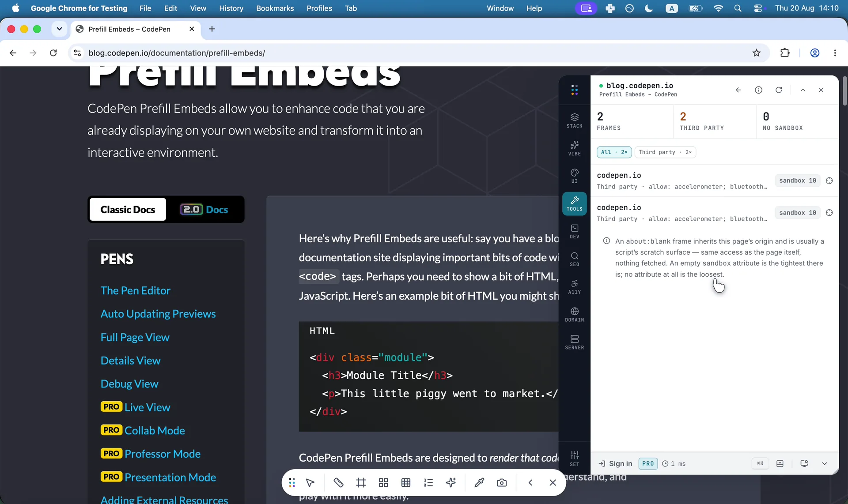Screen dimensions: 848x504
Task: Click Sign in at panel bottom
Action: (x=615, y=463)
